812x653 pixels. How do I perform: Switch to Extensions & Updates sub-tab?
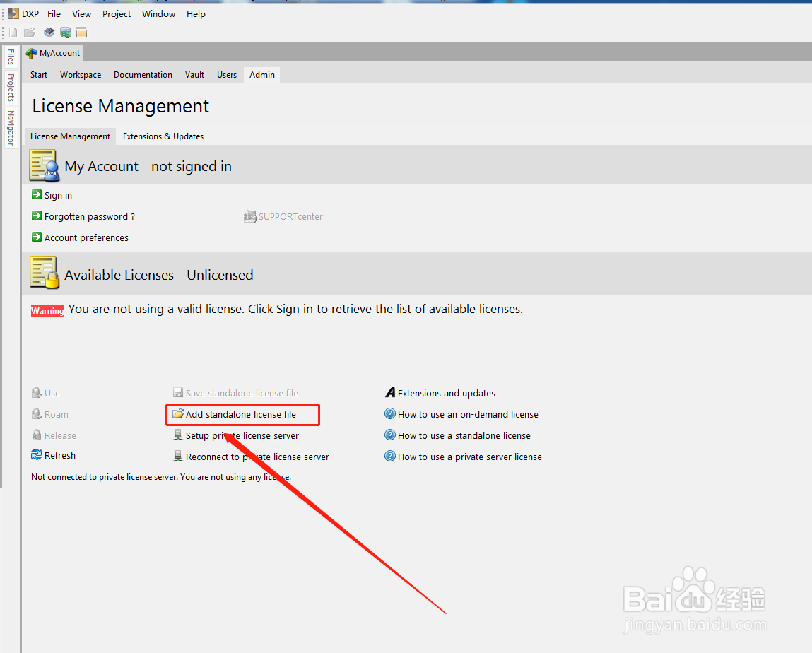163,136
